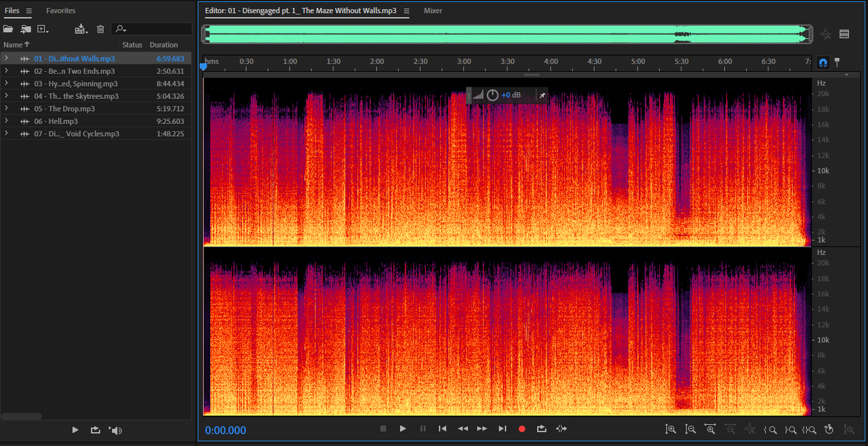Image resolution: width=868 pixels, height=446 pixels.
Task: Click Zoom to Time stopwatch icon
Action: click(829, 429)
